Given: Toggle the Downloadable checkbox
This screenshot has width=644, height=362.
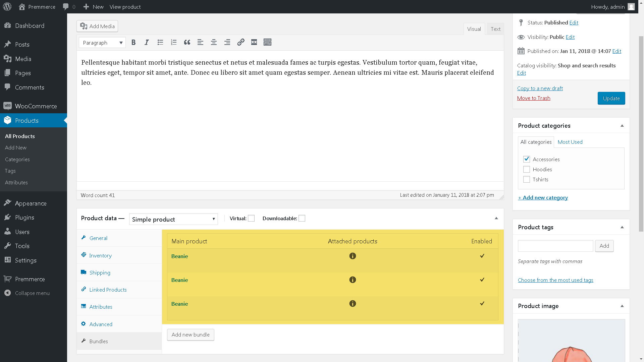Looking at the screenshot, I should point(302,219).
